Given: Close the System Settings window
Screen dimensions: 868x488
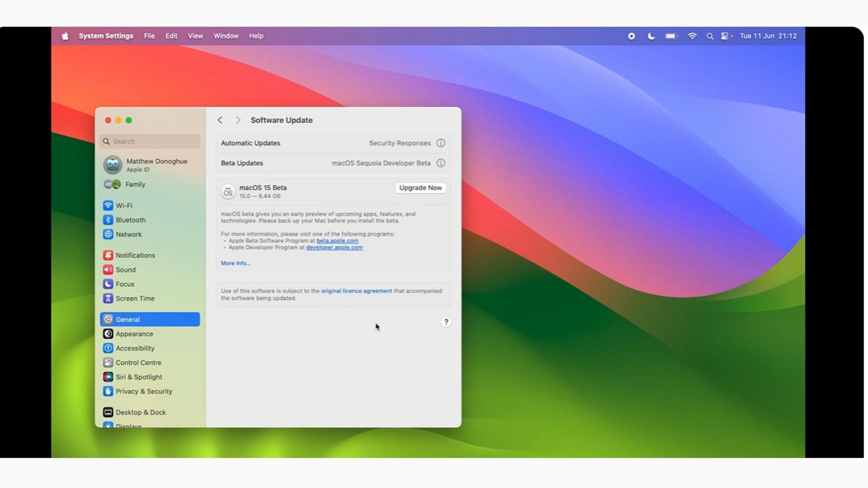Looking at the screenshot, I should pos(108,120).
